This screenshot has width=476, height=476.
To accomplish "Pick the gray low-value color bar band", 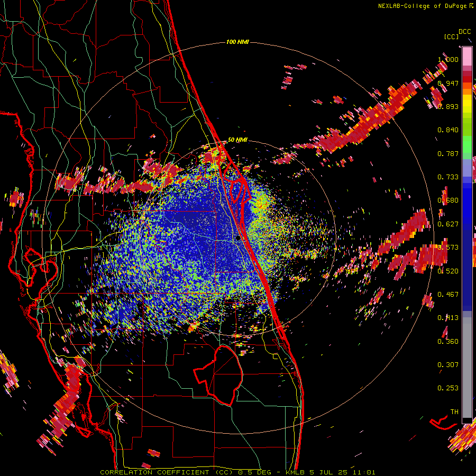I will click(x=467, y=368).
